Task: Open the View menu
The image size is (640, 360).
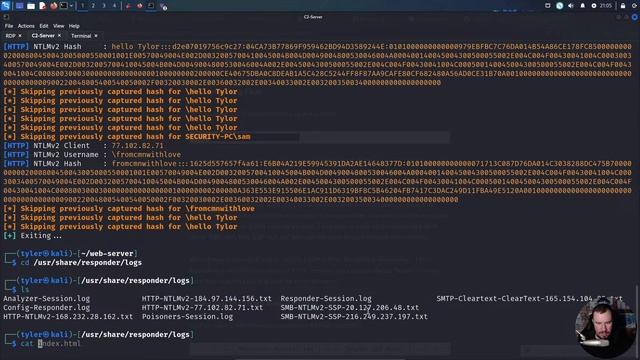Action: (59, 26)
